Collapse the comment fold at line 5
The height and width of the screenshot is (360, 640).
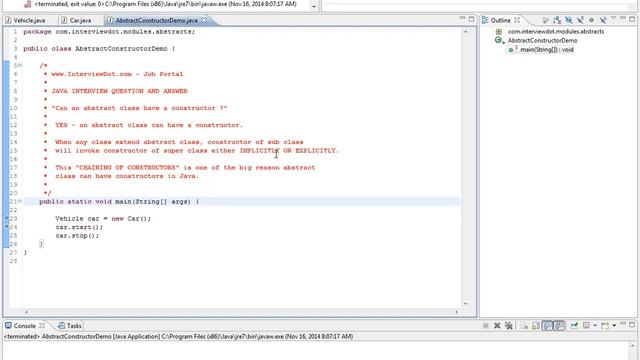[x=20, y=65]
